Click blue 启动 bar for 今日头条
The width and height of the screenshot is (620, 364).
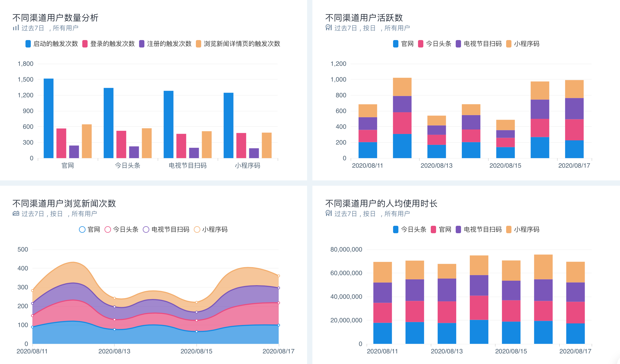(109, 123)
